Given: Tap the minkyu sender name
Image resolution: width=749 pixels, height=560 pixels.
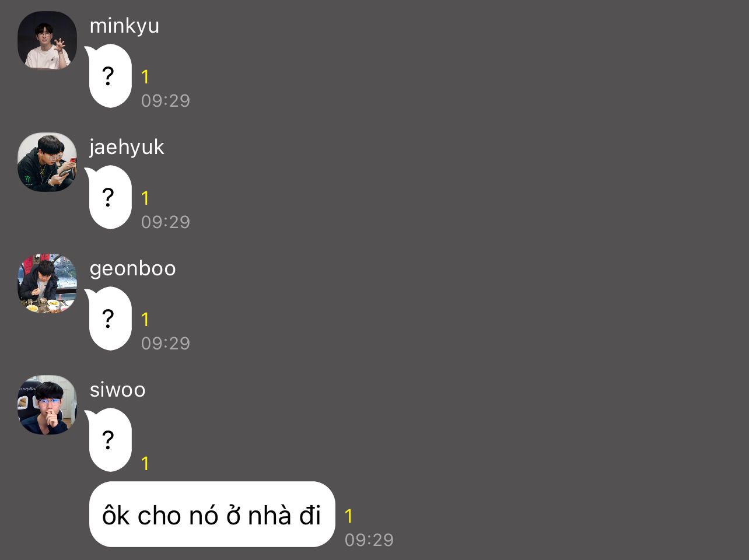Looking at the screenshot, I should point(124,26).
